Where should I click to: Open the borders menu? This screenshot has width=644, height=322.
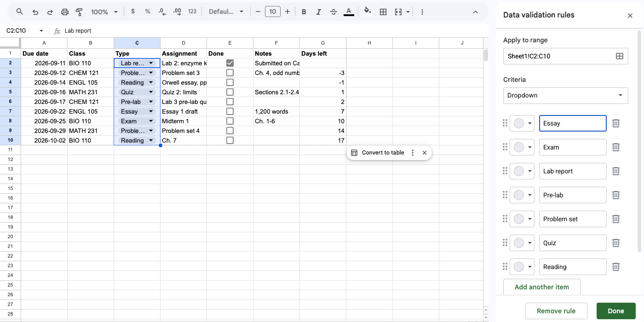click(383, 11)
